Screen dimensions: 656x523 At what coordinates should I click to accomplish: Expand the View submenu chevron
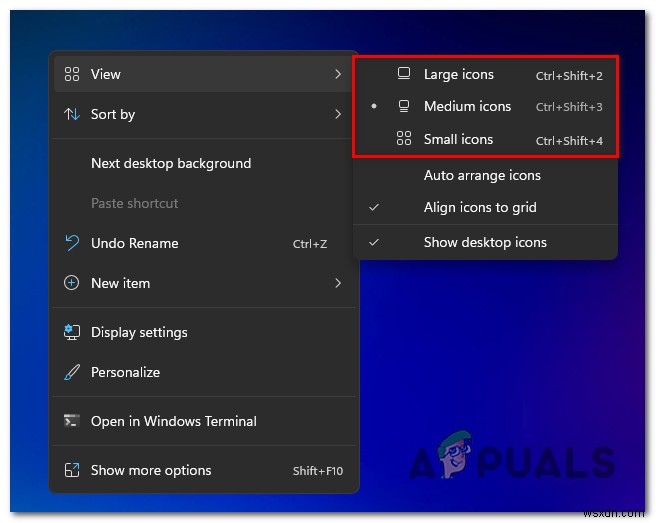338,74
